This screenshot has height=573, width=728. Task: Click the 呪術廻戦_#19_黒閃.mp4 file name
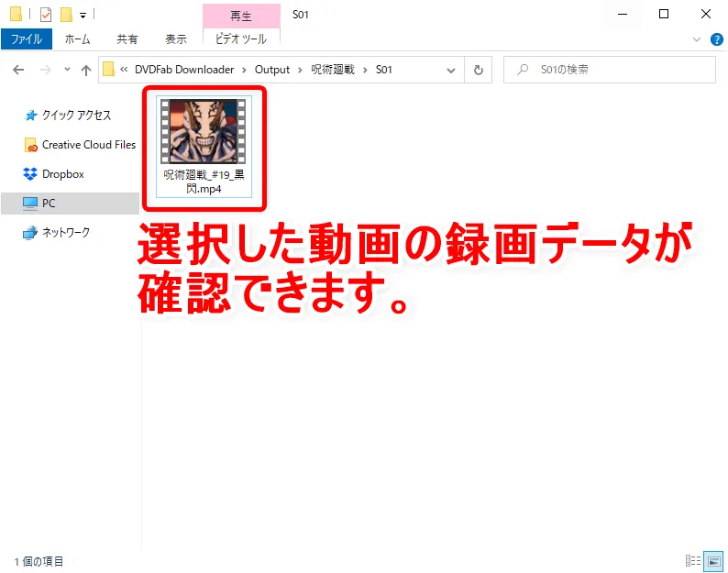(204, 182)
